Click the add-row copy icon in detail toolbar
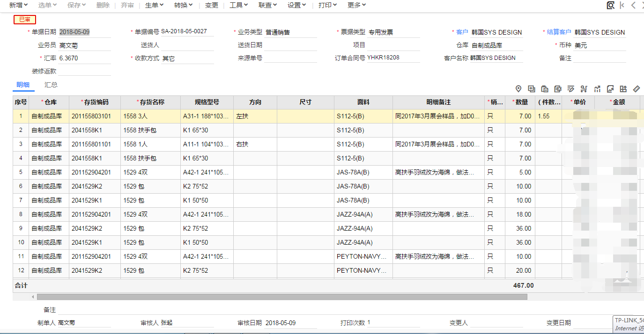 pos(532,89)
